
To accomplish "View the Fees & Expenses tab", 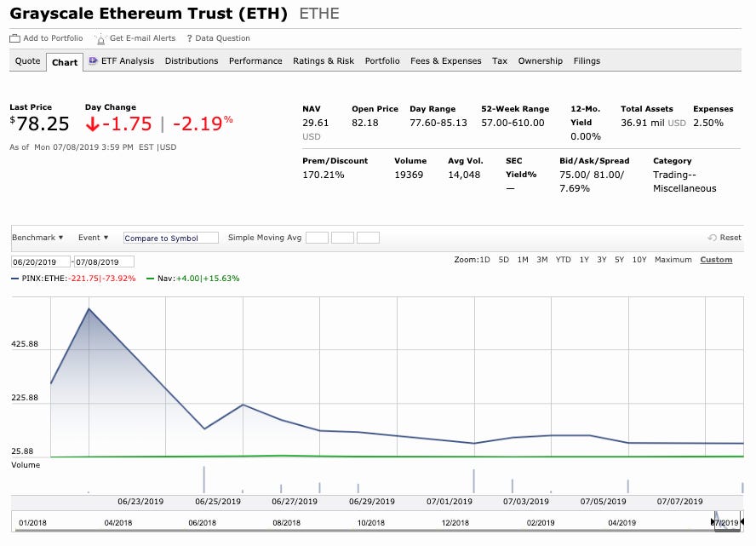I will (446, 60).
